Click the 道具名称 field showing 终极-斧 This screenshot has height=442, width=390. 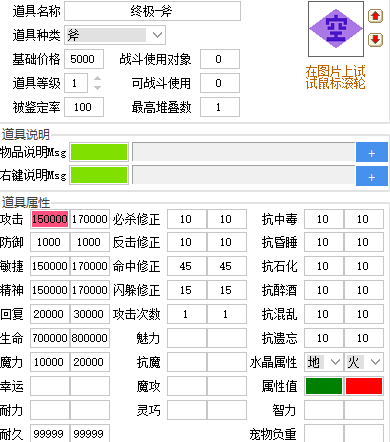point(152,11)
